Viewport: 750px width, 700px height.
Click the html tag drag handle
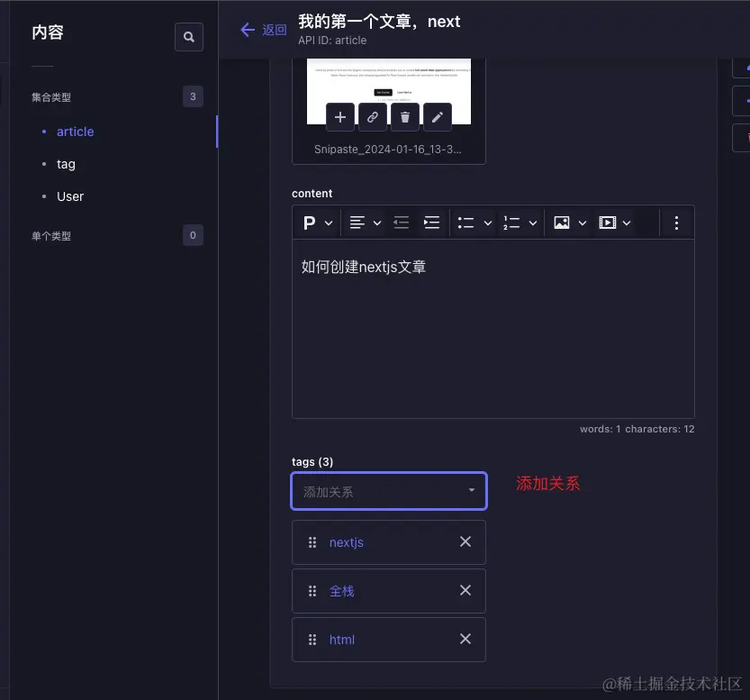pos(312,640)
